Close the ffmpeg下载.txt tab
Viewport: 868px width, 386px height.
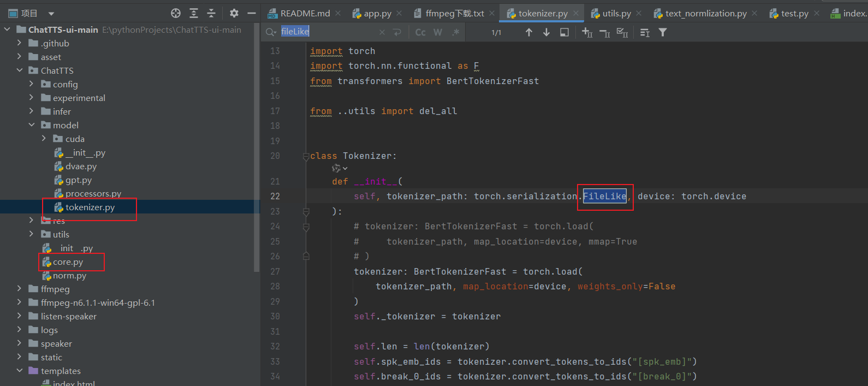(492, 13)
